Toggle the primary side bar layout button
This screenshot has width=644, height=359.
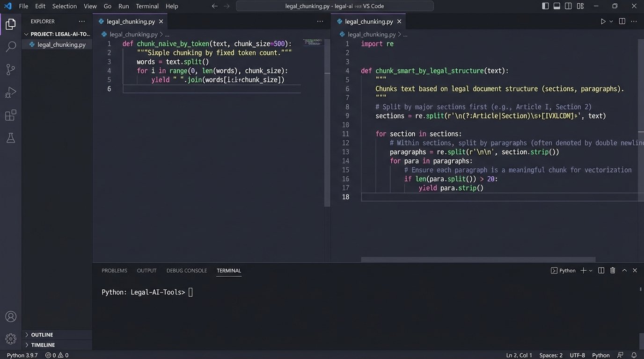(x=545, y=6)
